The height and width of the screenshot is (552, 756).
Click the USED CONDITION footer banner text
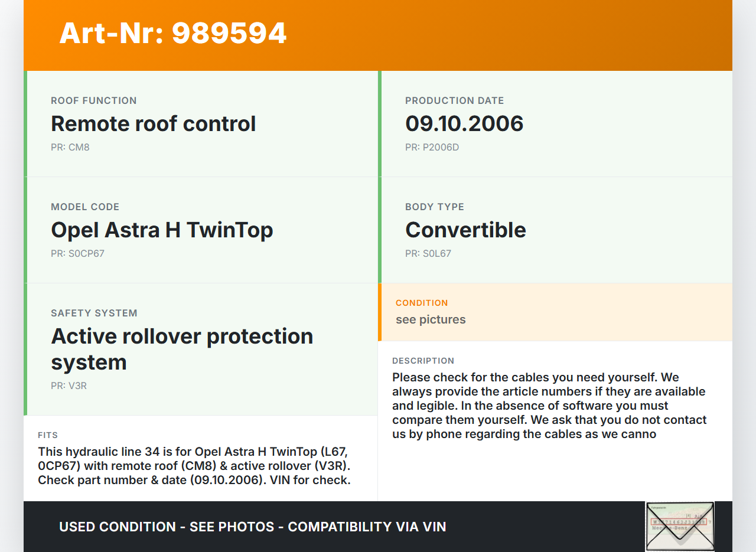coord(252,527)
